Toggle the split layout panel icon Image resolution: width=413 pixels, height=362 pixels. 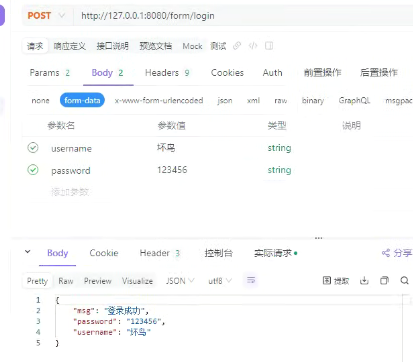(269, 46)
